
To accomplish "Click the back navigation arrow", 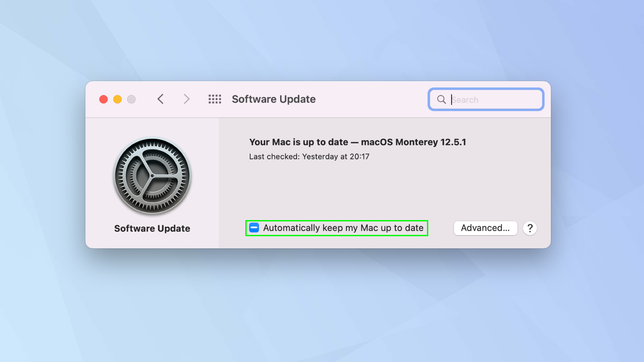I will coord(161,98).
